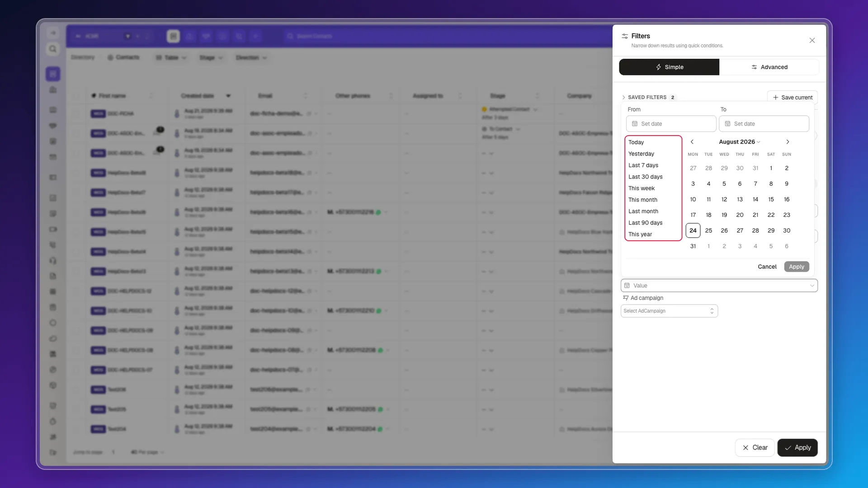The width and height of the screenshot is (868, 488).
Task: Open the August 2026 month dropdown
Action: click(740, 142)
